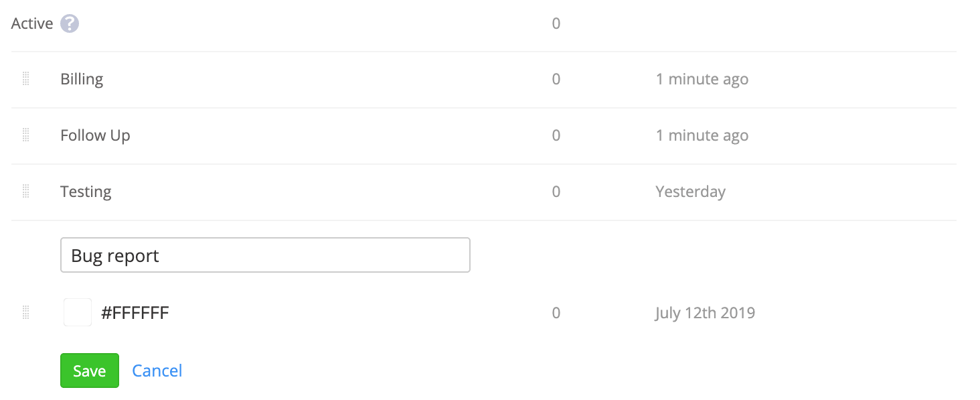Focus the Bug report name field

(265, 255)
